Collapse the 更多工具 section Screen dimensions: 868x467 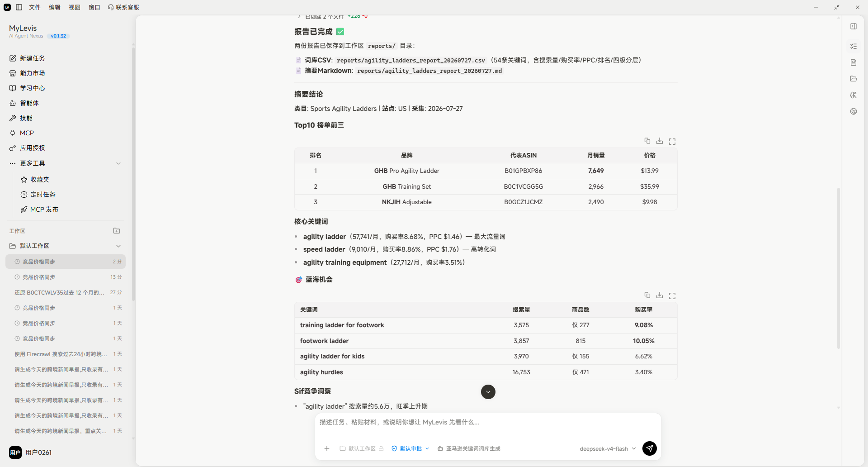[x=118, y=163]
